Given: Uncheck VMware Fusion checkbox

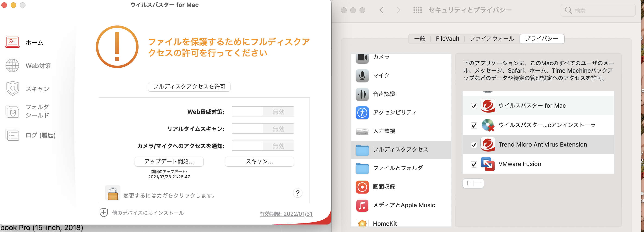Looking at the screenshot, I should (x=474, y=164).
